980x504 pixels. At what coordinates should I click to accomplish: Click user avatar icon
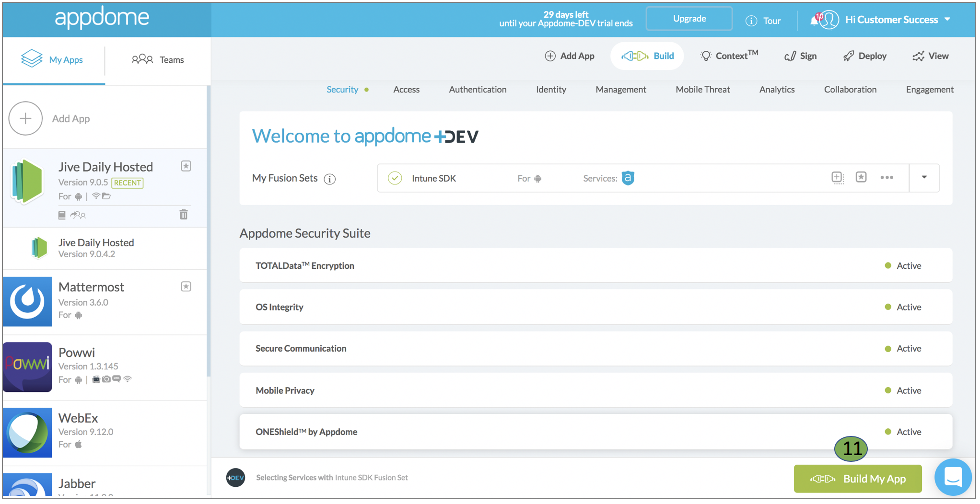pyautogui.click(x=829, y=20)
